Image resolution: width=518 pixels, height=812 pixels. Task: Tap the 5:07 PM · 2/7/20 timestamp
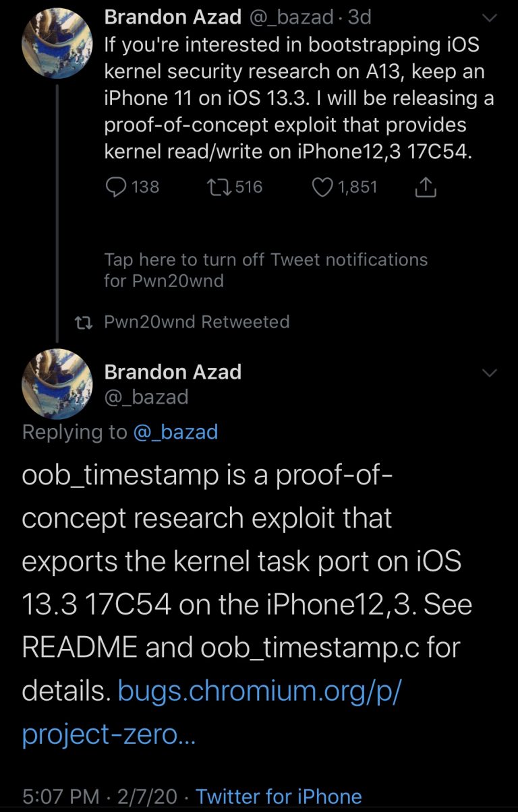pyautogui.click(x=100, y=797)
